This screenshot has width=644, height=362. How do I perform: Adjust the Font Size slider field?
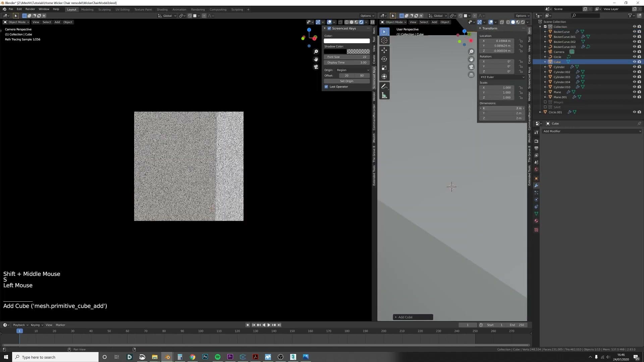(x=346, y=57)
